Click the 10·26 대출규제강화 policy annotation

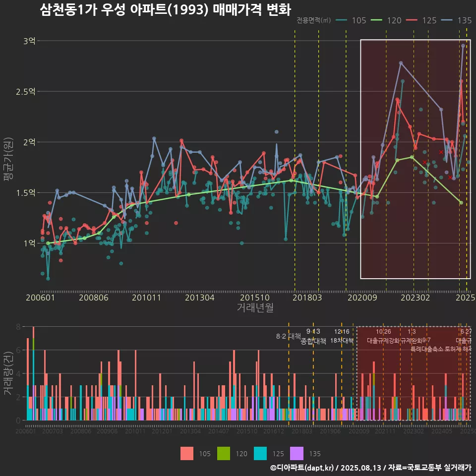[383, 336]
